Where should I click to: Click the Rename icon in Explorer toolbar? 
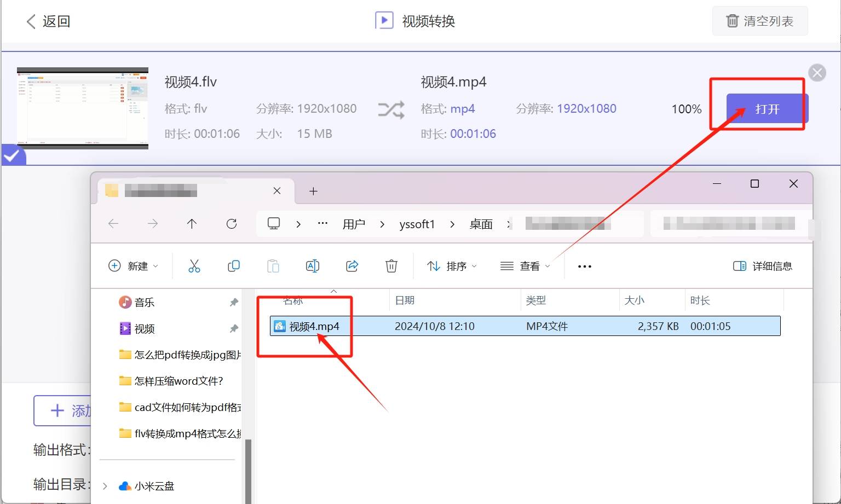click(x=313, y=266)
